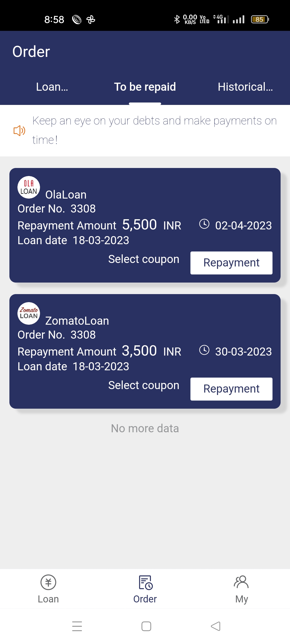Open the Android recent apps menu button
Image resolution: width=290 pixels, height=644 pixels.
pos(77,626)
